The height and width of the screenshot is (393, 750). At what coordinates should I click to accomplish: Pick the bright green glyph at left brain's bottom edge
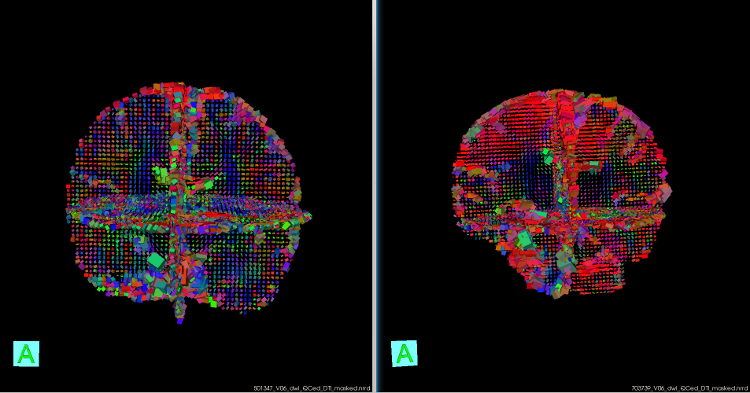point(212,302)
